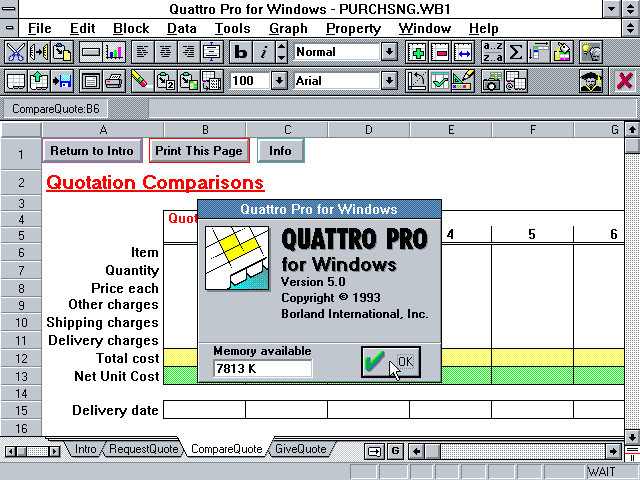The height and width of the screenshot is (480, 640).
Task: Open the Normal style dropdown
Action: 389,52
